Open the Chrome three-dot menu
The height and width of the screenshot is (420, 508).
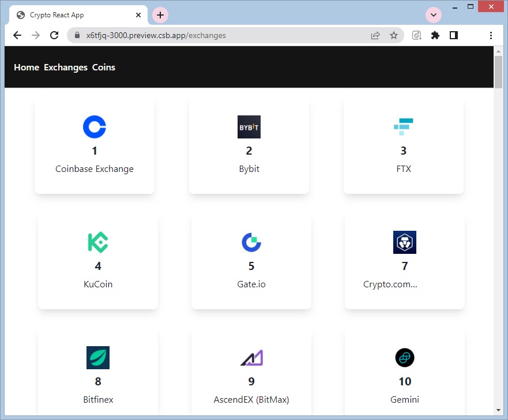491,35
